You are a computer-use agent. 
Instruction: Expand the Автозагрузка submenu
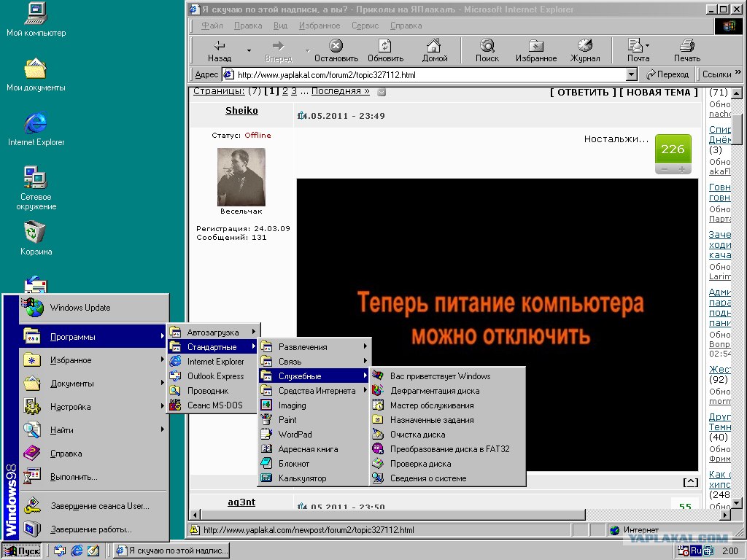(213, 332)
